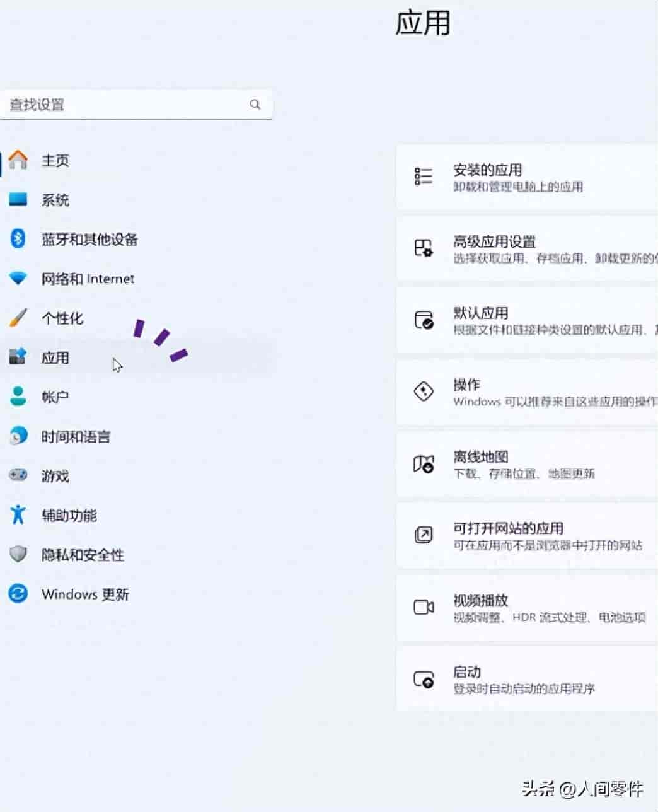658x812 pixels.
Task: Open 安装的应用 card
Action: pos(527,177)
